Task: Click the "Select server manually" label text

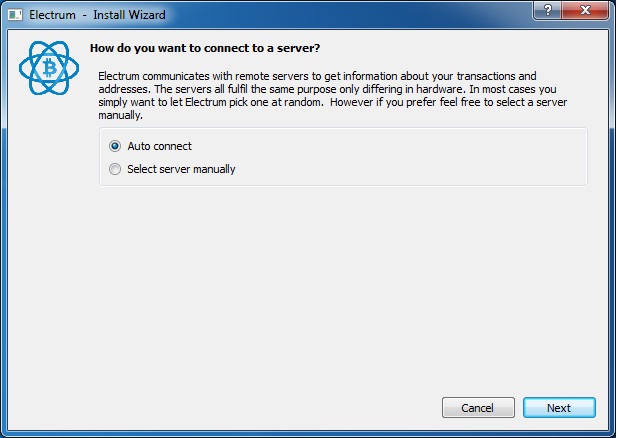Action: click(x=181, y=169)
